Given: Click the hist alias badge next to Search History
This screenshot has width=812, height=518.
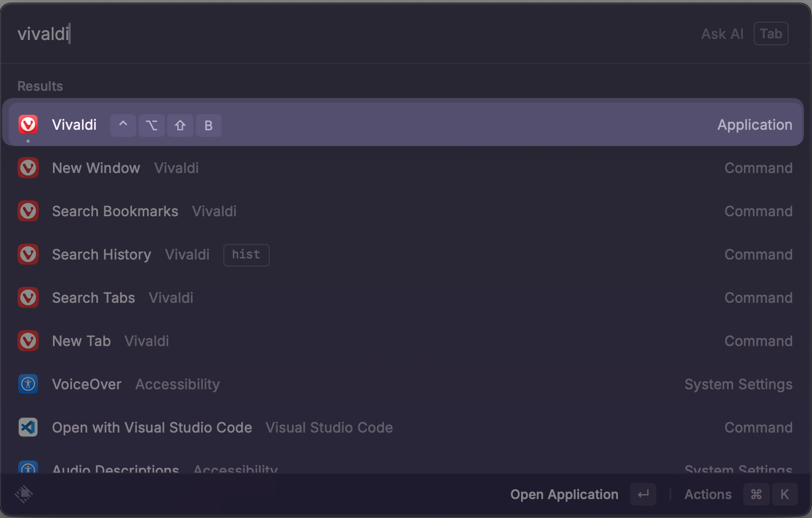Looking at the screenshot, I should tap(246, 254).
